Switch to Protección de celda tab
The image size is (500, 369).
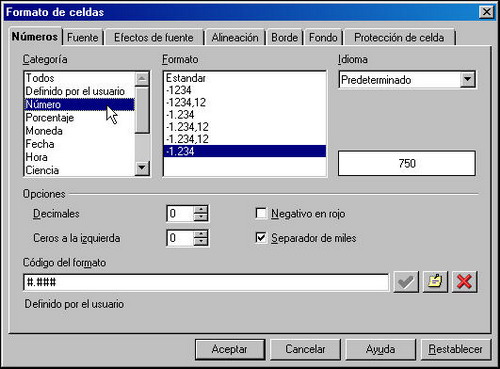(399, 37)
